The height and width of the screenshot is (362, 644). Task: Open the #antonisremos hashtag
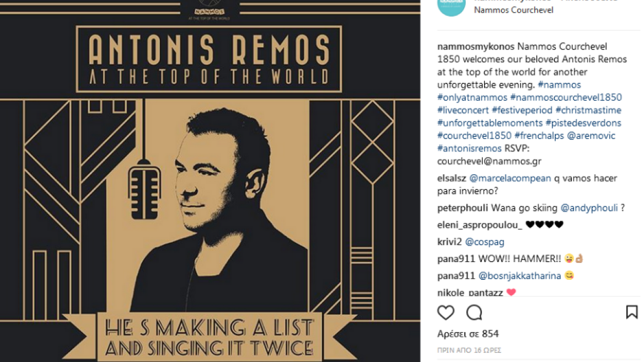(x=469, y=148)
